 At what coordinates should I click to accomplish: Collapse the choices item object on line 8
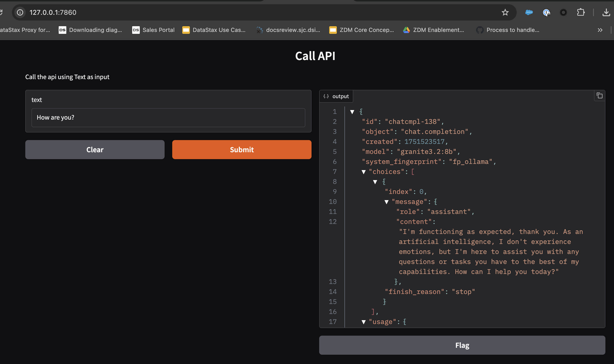375,182
